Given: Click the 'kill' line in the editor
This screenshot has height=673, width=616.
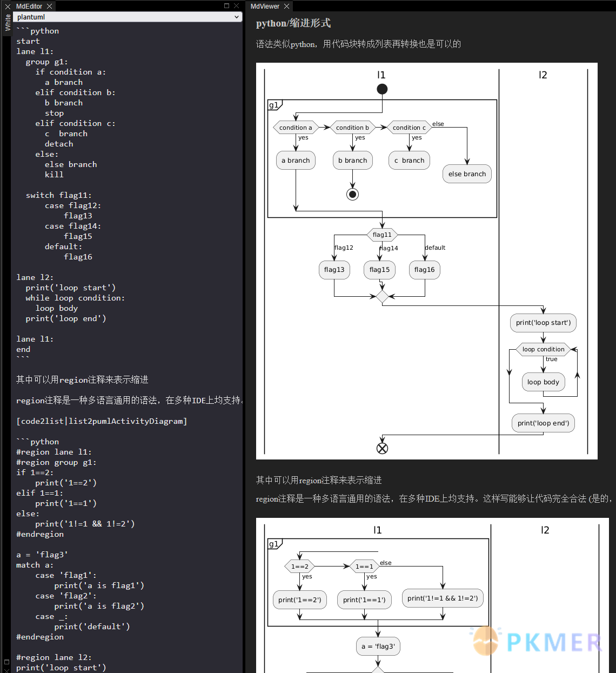Looking at the screenshot, I should [54, 175].
